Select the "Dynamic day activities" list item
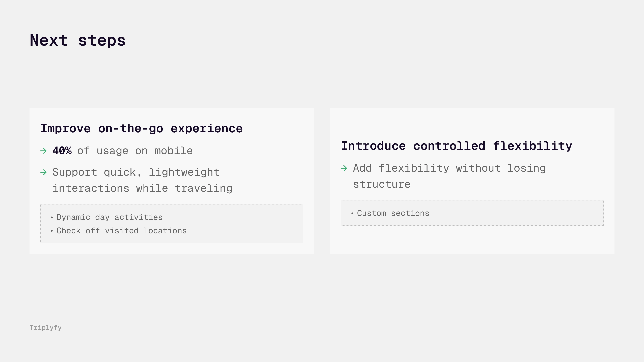Image resolution: width=644 pixels, height=362 pixels. [x=110, y=217]
